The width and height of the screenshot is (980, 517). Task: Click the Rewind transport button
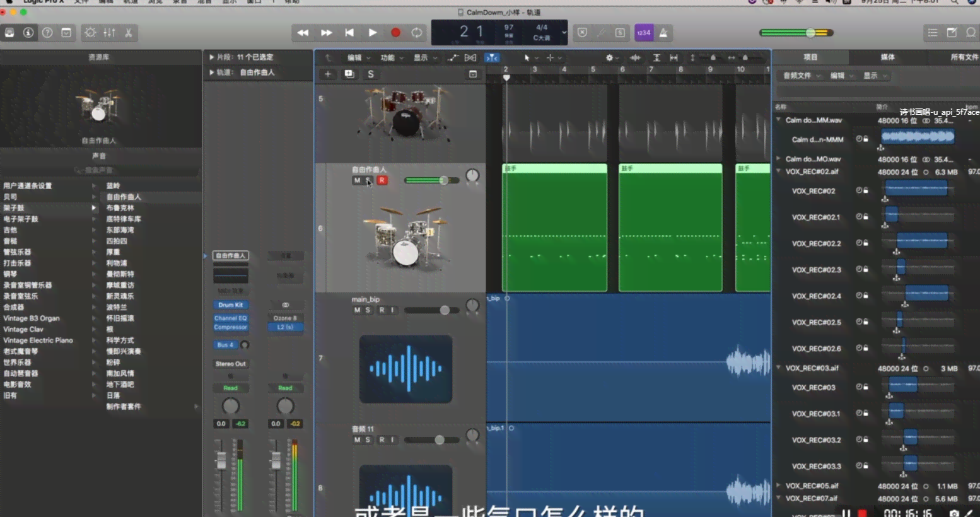pyautogui.click(x=303, y=33)
